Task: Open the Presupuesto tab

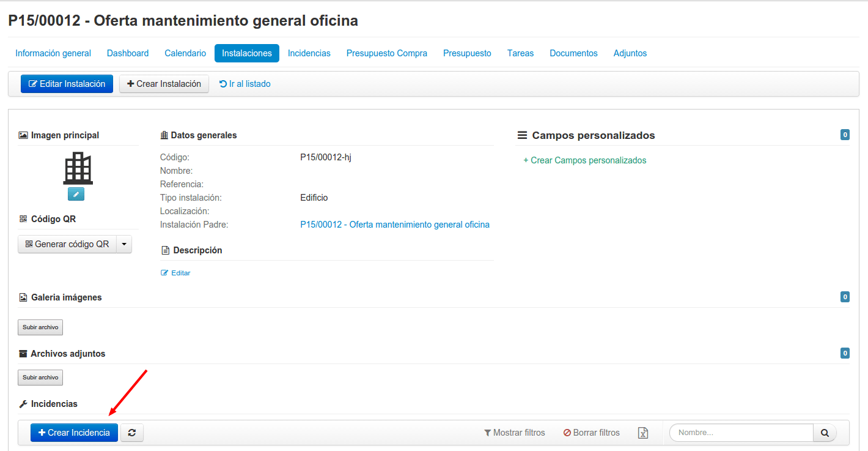Action: [x=467, y=53]
